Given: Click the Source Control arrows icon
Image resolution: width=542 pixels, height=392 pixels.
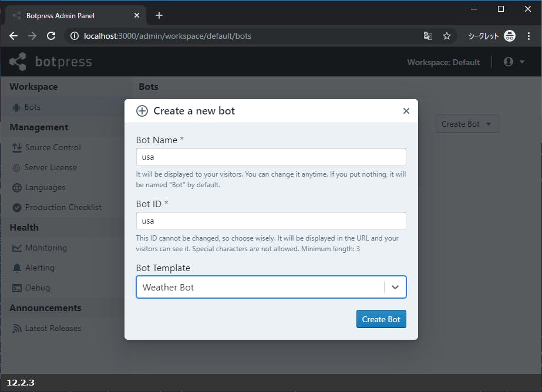Looking at the screenshot, I should tap(16, 147).
